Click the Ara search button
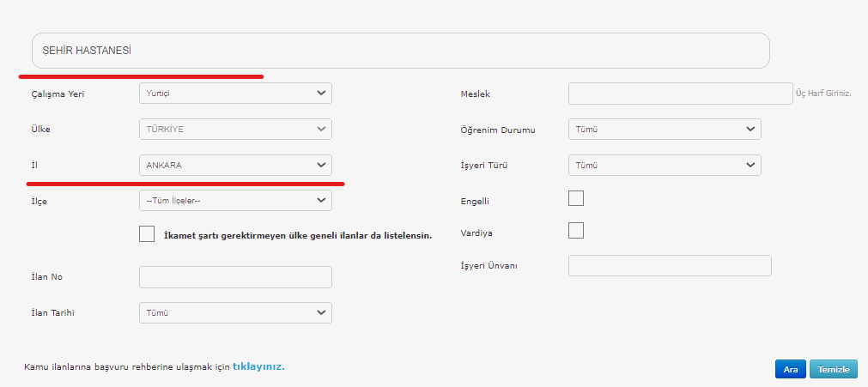The height and width of the screenshot is (387, 868). [x=791, y=369]
